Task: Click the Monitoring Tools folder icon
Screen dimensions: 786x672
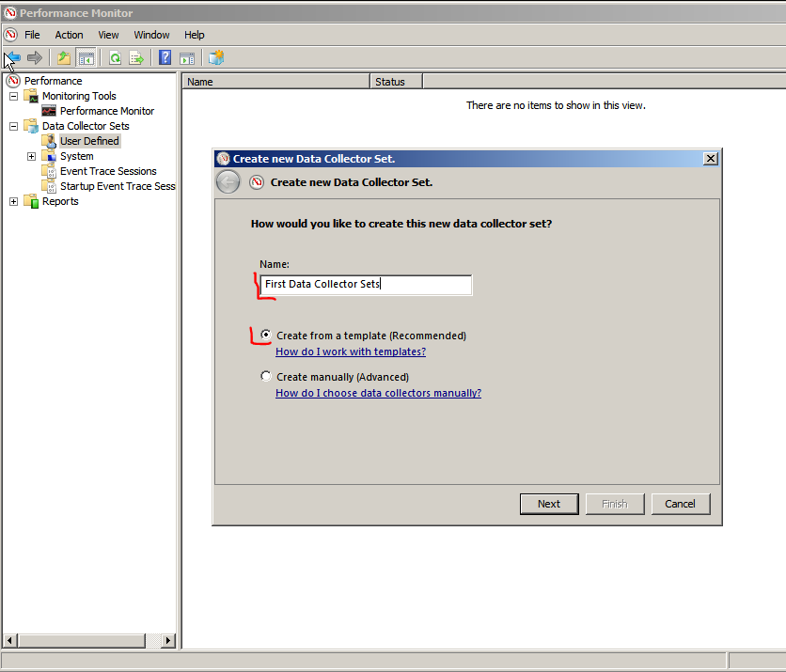Action: (32, 96)
